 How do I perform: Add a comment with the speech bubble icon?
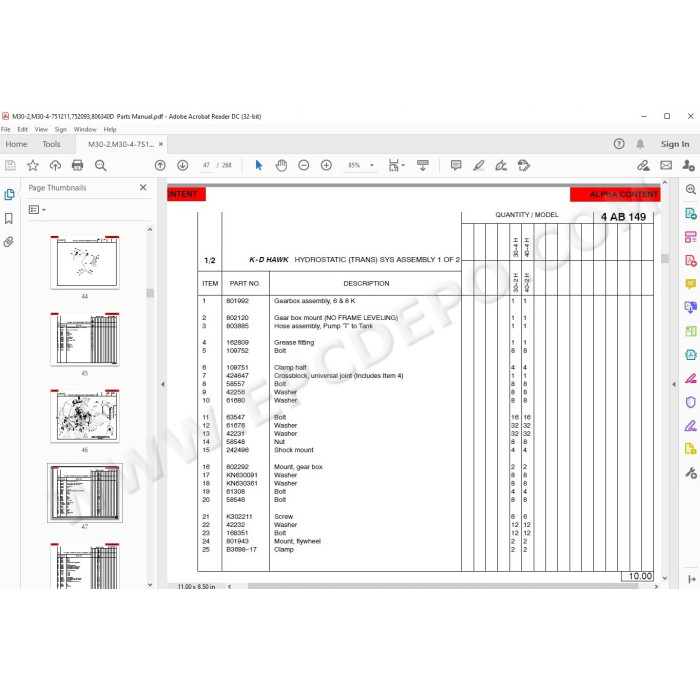pos(456,166)
